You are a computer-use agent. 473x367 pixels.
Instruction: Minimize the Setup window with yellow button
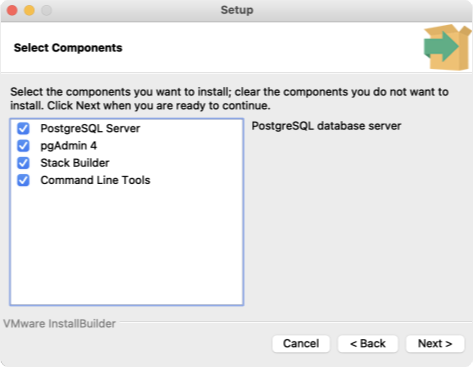[x=29, y=10]
